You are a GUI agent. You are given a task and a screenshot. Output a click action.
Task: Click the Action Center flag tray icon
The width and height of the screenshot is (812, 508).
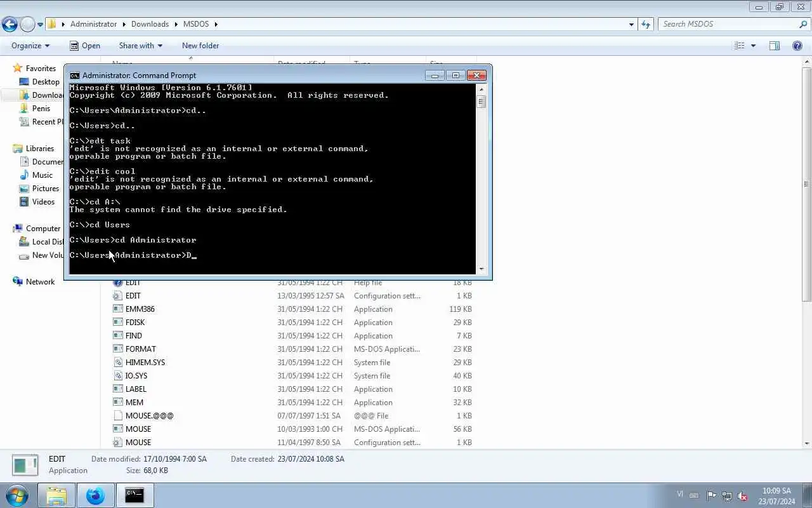[x=711, y=496]
